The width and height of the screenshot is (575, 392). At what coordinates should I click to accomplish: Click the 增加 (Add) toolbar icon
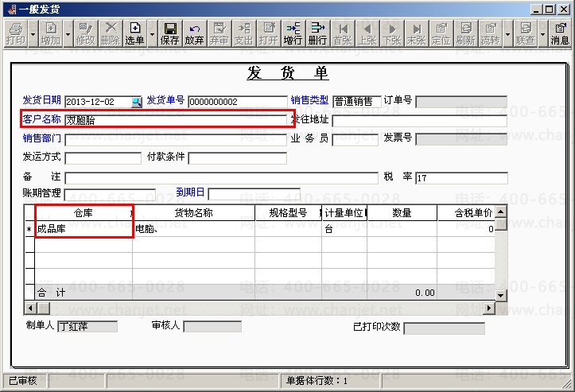[x=51, y=33]
